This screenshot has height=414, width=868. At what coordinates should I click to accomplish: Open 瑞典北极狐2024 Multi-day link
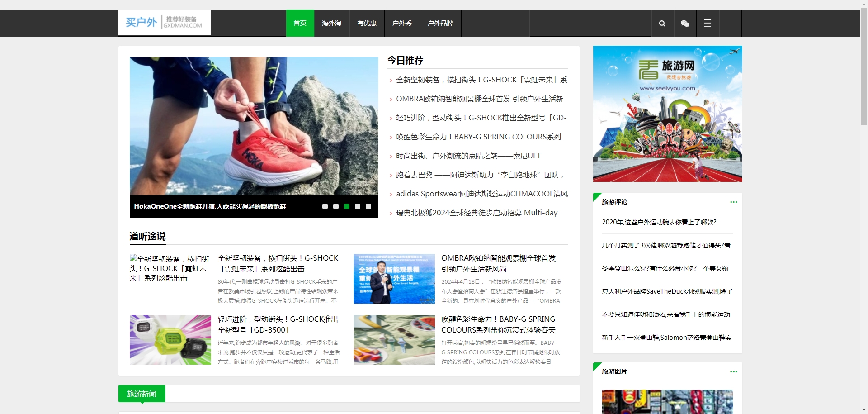click(x=477, y=213)
